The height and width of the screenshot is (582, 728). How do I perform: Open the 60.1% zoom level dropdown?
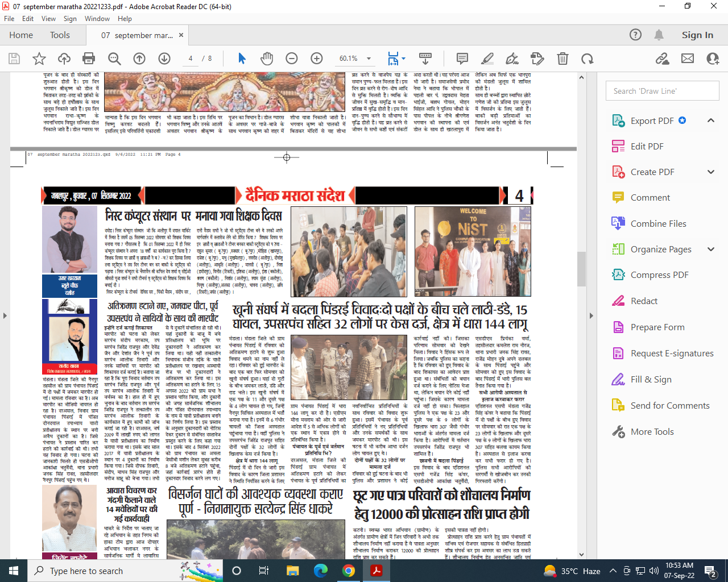(x=369, y=59)
